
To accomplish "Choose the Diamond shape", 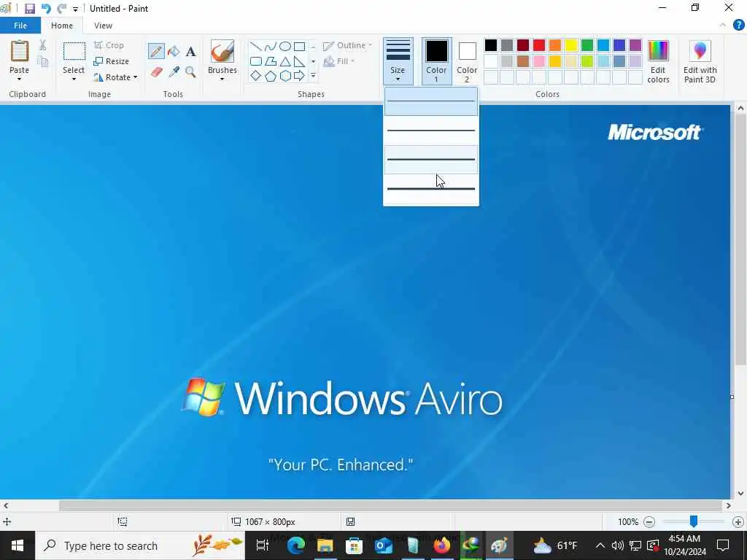I will click(x=256, y=76).
